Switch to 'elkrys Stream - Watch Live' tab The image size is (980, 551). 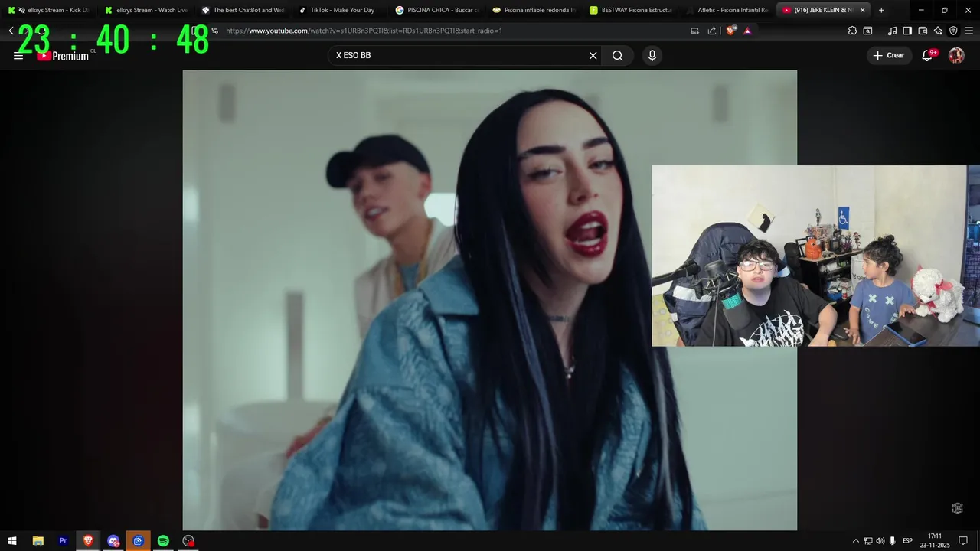coord(146,10)
